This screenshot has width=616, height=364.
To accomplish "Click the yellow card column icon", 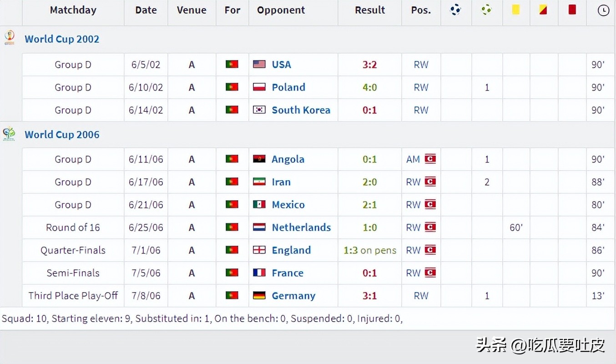I will 515,10.
